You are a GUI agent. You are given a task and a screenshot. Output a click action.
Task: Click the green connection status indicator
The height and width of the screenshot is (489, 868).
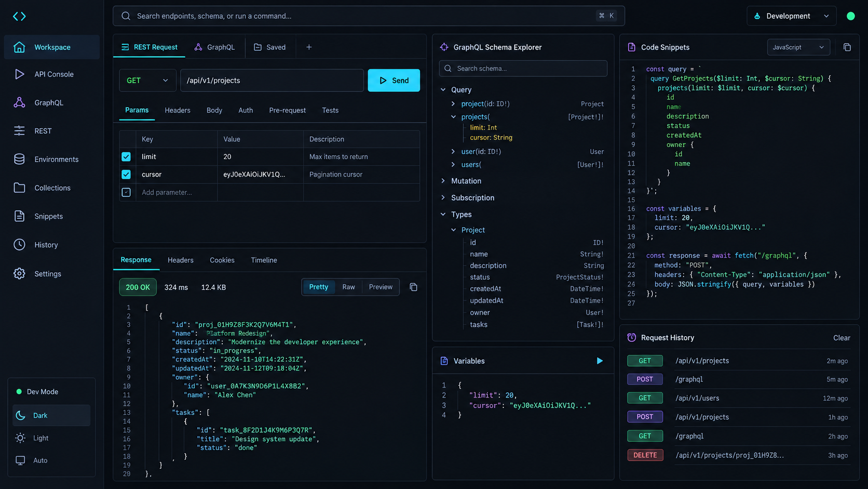click(850, 16)
